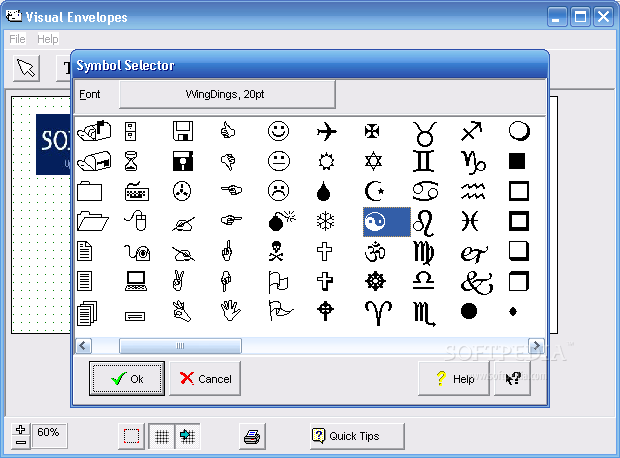The height and width of the screenshot is (458, 620).
Task: Choose the solid black square symbol
Action: pyautogui.click(x=517, y=161)
